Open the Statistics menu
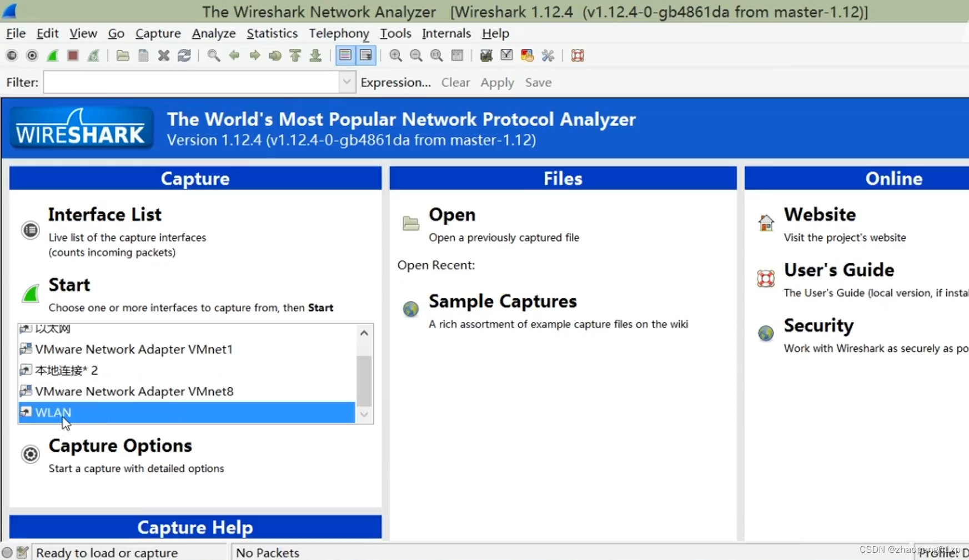969x560 pixels. (x=272, y=33)
